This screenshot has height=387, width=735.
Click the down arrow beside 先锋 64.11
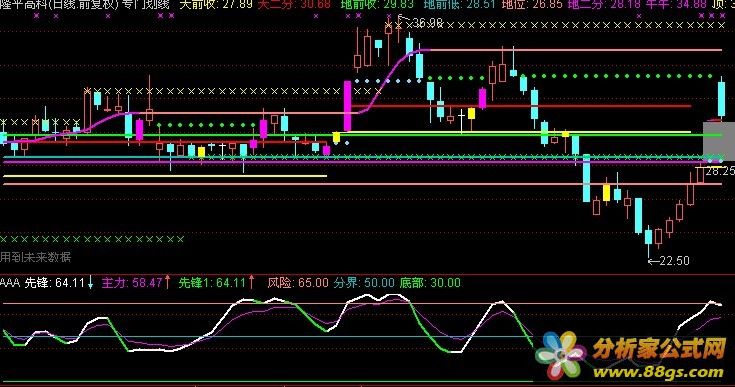coord(90,283)
